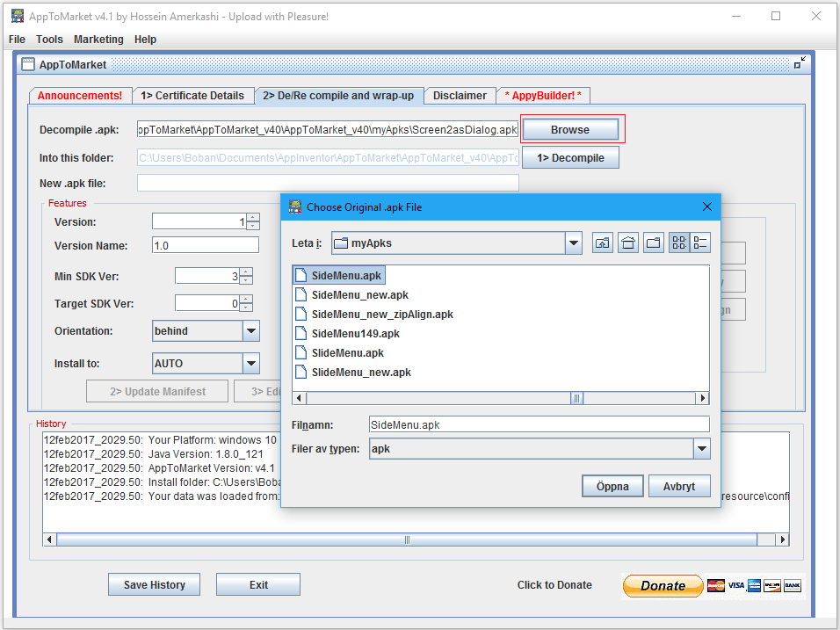This screenshot has height=630, width=840.
Task: Click the app icon in main title bar
Action: coord(18,16)
